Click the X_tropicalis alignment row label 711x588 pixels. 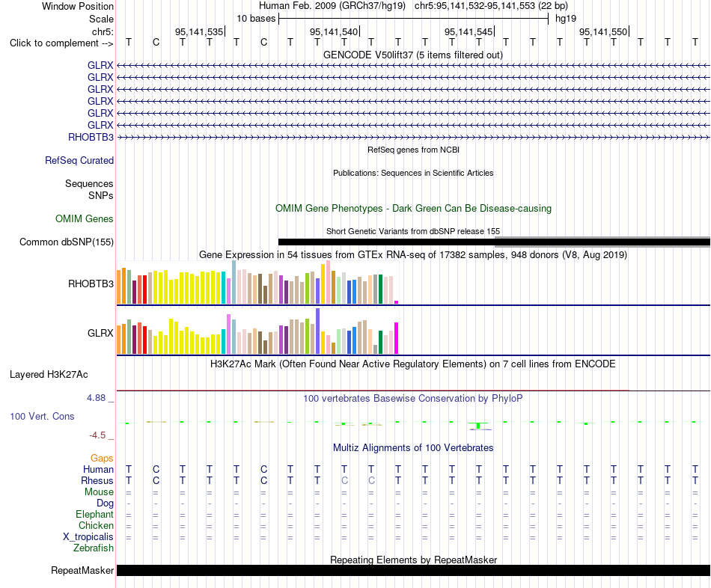click(x=88, y=537)
